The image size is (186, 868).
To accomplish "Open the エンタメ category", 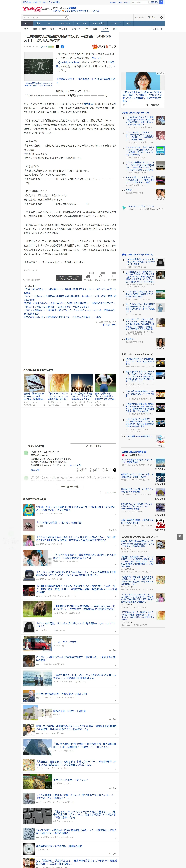I will click(x=63, y=29).
